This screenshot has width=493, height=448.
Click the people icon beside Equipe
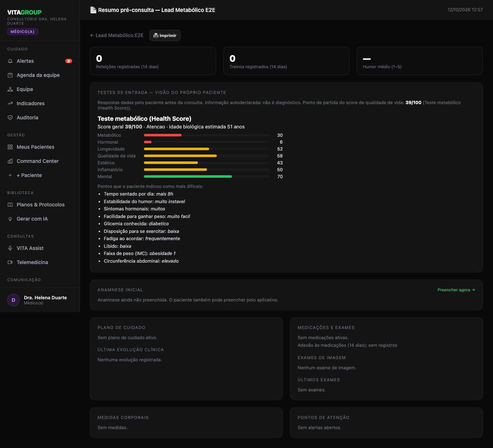coord(10,89)
